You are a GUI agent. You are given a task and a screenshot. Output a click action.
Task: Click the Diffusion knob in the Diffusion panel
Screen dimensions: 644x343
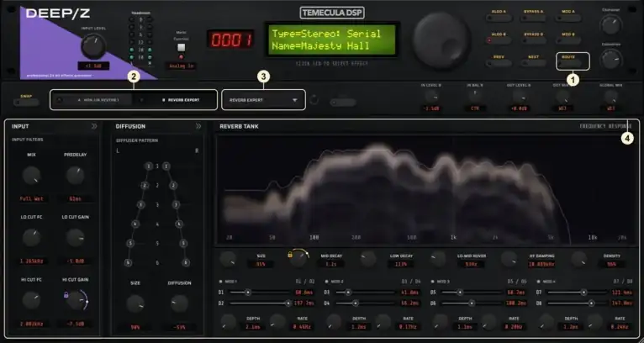click(x=179, y=304)
